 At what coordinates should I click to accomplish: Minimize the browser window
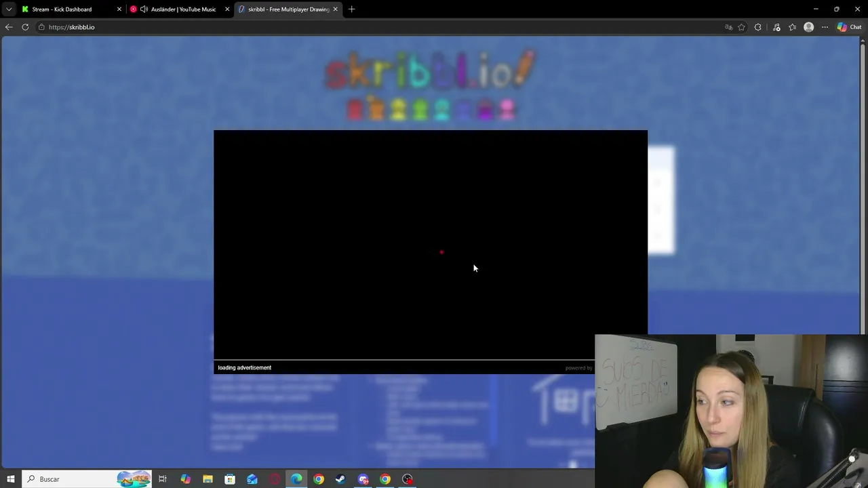tap(816, 9)
